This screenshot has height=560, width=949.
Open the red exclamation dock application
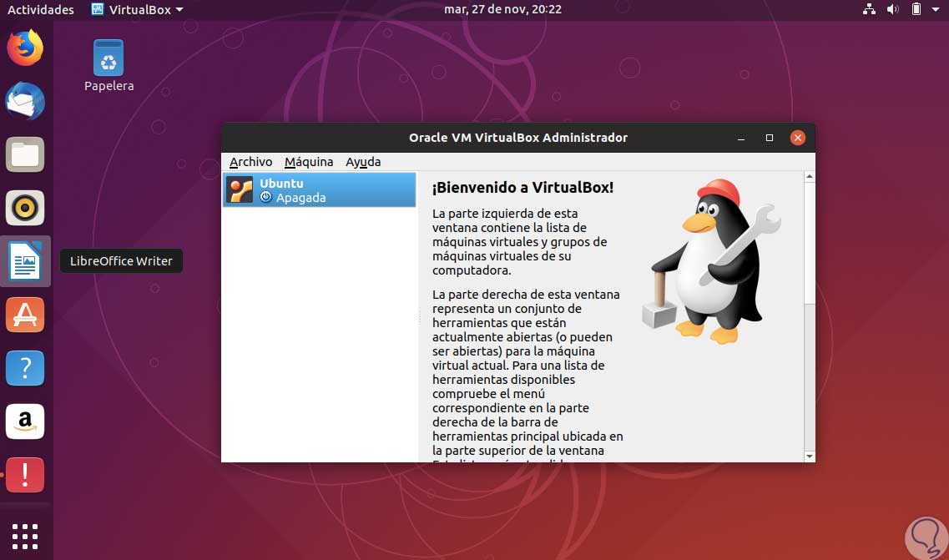coord(25,474)
